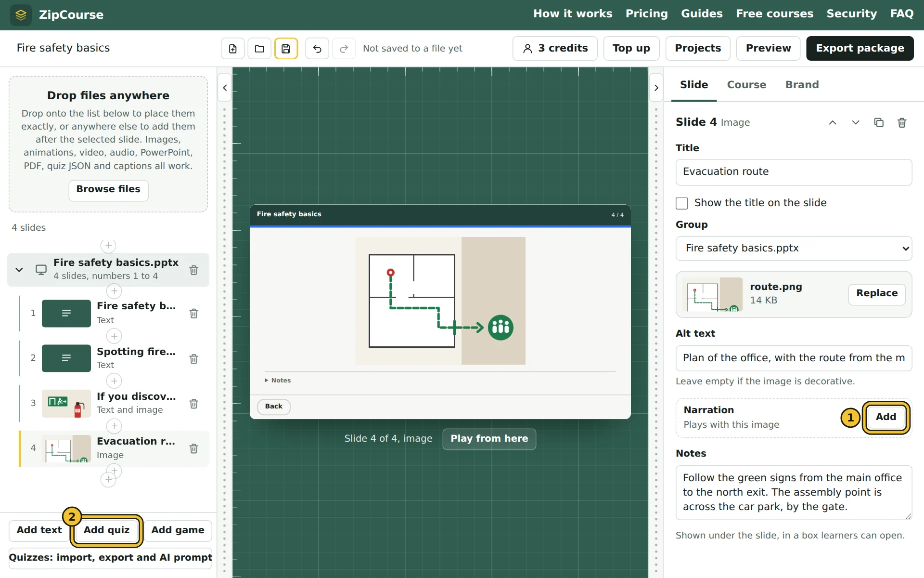Screen dimensions: 924x578
Task: Click Browse files
Action: pyautogui.click(x=108, y=190)
